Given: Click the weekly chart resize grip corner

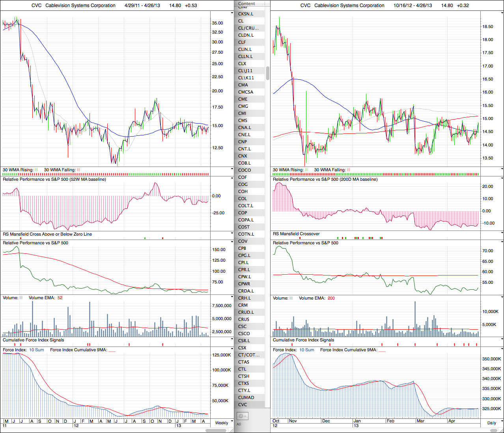Looking at the screenshot, I should click(232, 430).
